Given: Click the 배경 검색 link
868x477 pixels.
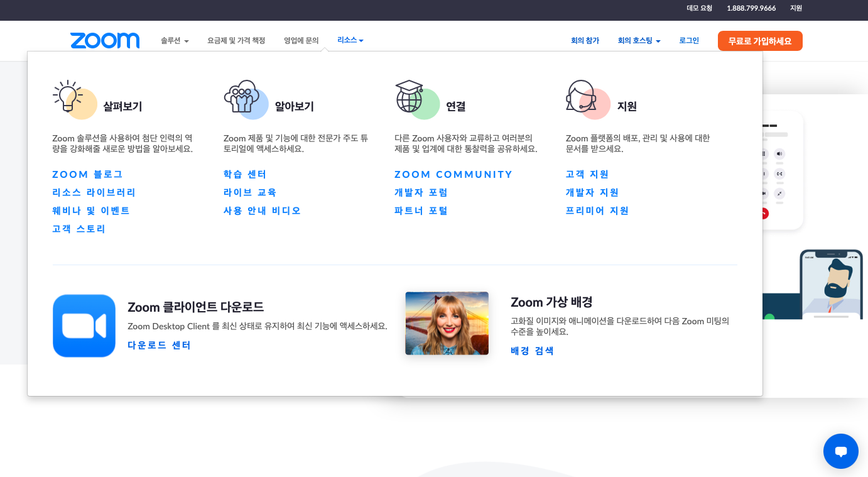Looking at the screenshot, I should (533, 351).
